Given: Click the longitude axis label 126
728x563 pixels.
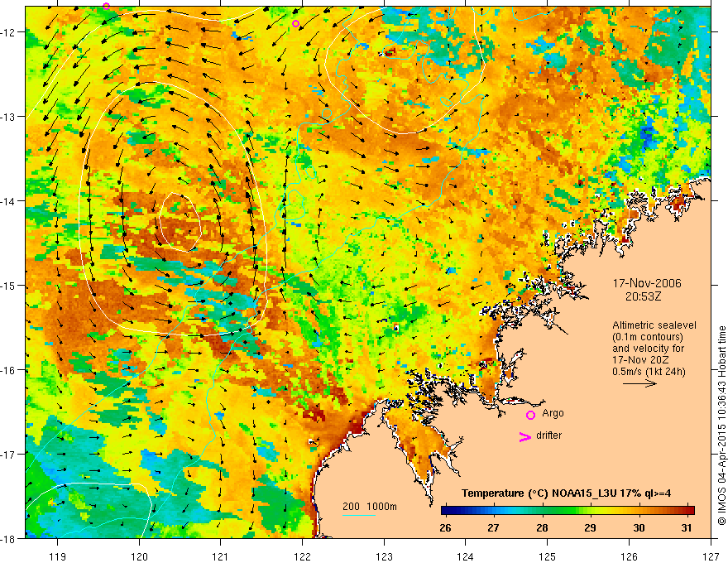Looking at the screenshot, I should (629, 556).
